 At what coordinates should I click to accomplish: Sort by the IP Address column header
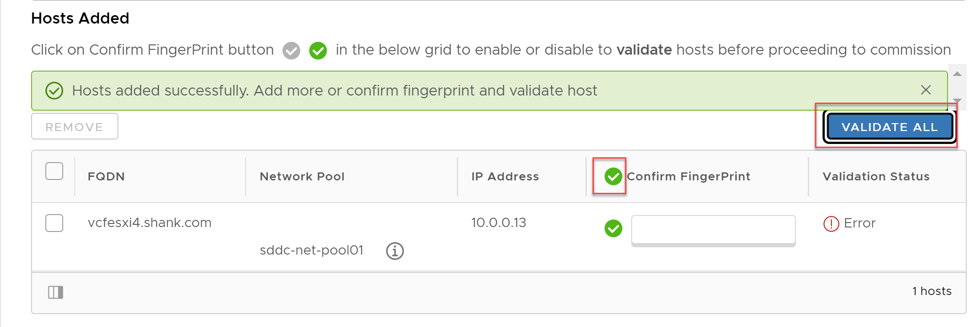pos(505,176)
